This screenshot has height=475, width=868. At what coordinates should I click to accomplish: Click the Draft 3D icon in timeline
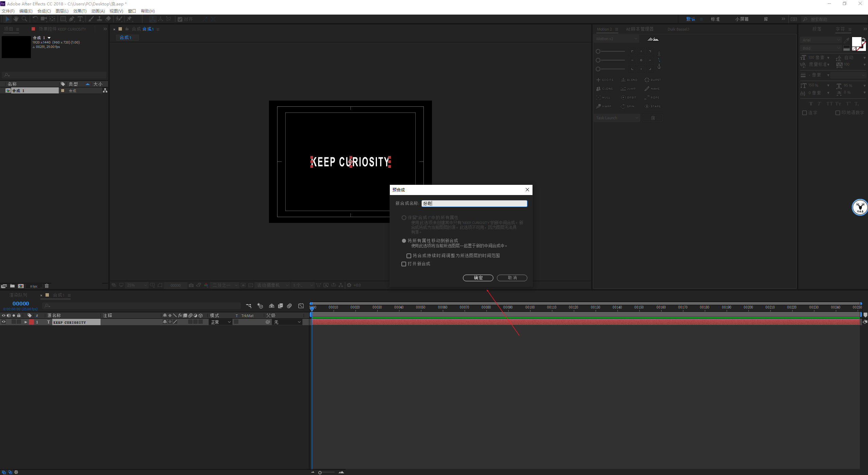pyautogui.click(x=260, y=306)
